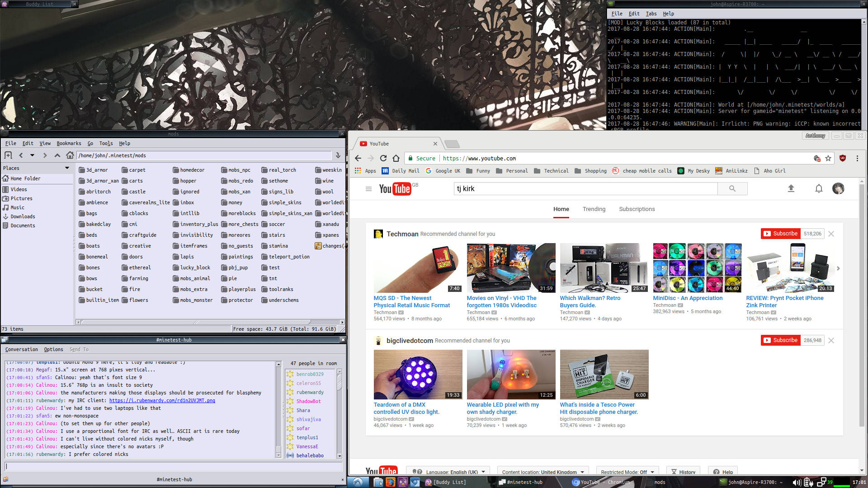Open the DMX UV disco light thumbnail

click(x=418, y=375)
